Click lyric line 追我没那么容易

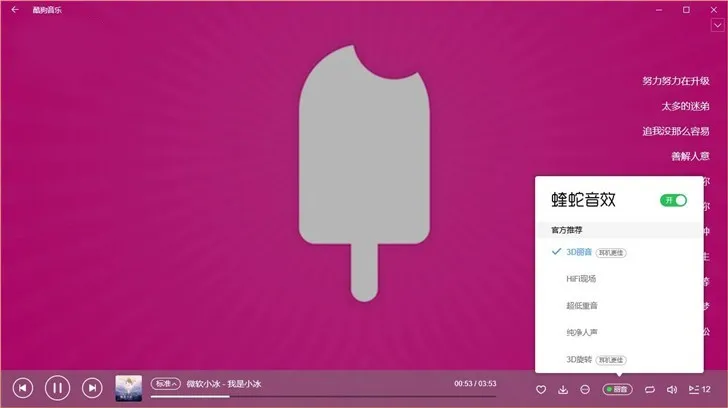[676, 131]
